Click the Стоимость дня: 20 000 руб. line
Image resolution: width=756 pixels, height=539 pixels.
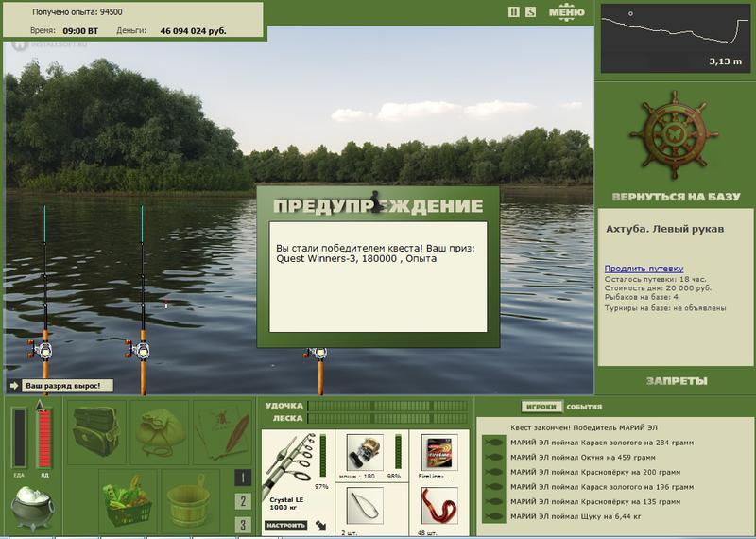[658, 288]
